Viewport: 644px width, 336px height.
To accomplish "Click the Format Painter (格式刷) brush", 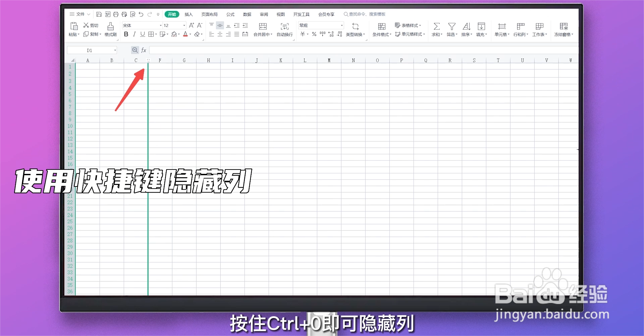I will tap(110, 29).
